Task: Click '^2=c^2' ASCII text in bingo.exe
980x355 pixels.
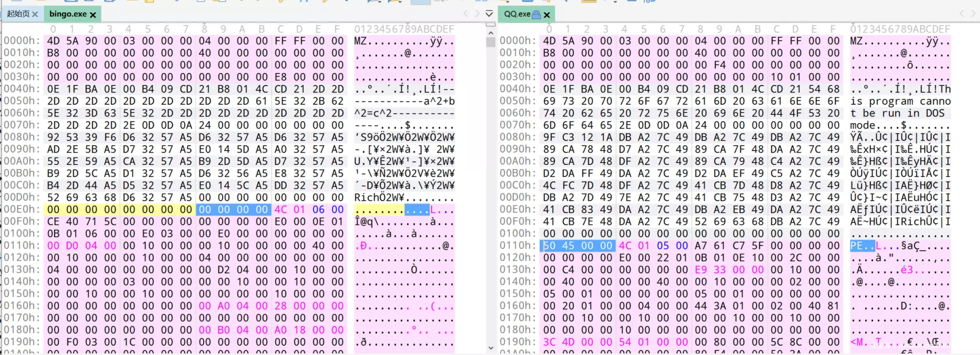Action: tap(373, 113)
